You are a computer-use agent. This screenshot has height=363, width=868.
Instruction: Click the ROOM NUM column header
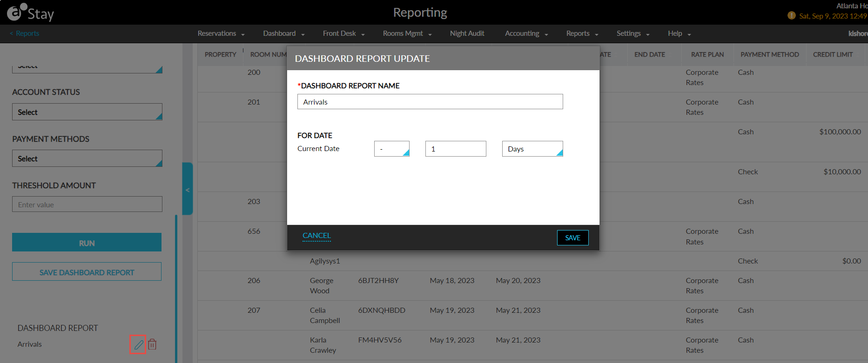(x=269, y=54)
